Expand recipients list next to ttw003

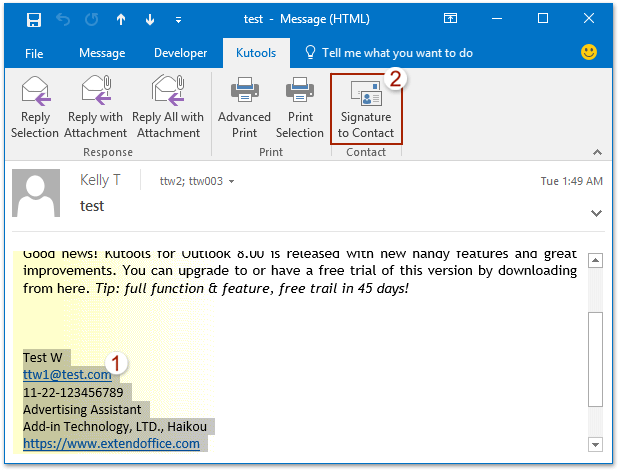tap(232, 182)
